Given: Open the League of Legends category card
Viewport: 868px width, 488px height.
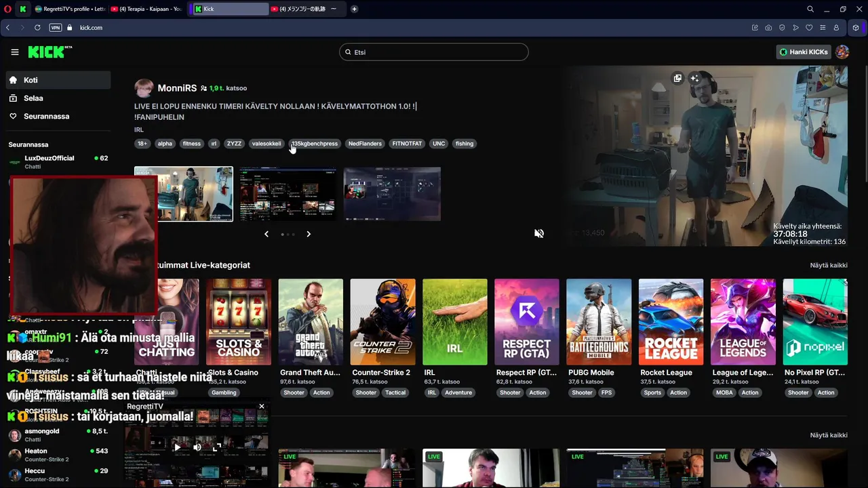Looking at the screenshot, I should click(x=743, y=322).
